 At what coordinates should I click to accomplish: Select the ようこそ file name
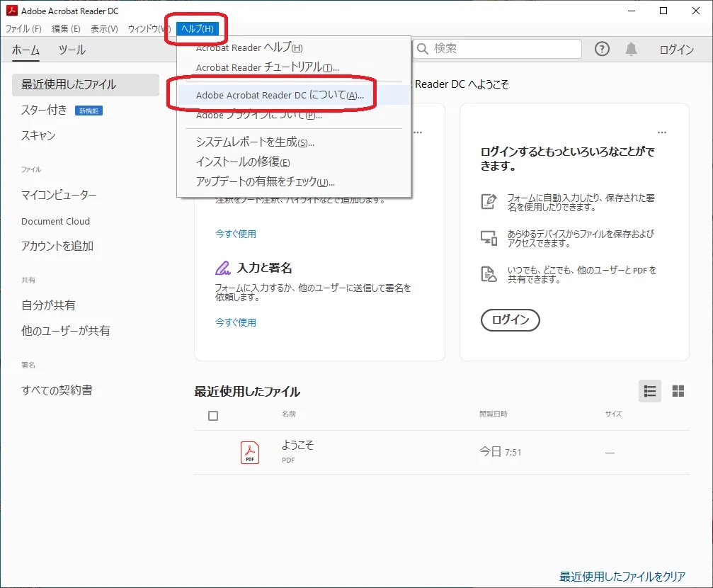297,445
